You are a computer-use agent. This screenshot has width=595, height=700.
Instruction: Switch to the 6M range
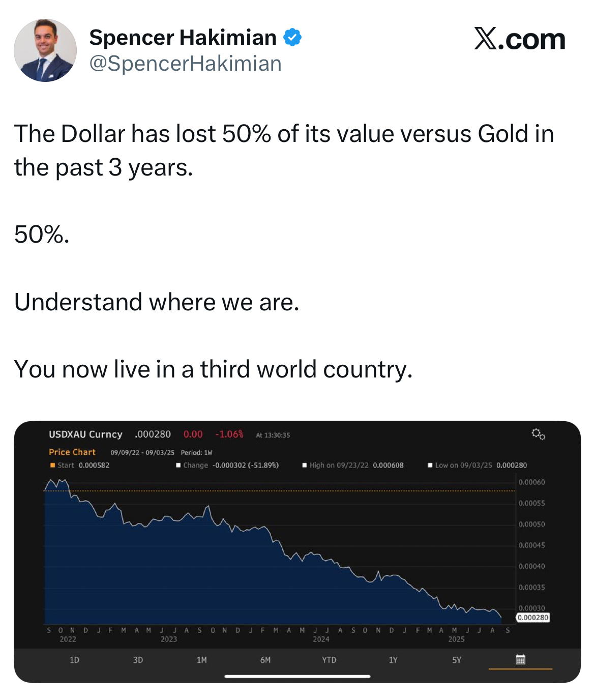click(265, 660)
